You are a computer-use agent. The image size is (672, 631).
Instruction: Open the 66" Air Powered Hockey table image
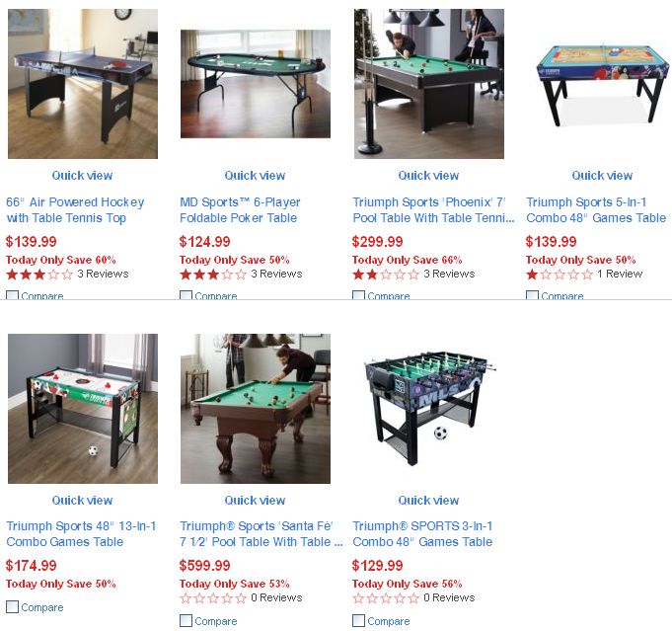pos(83,84)
